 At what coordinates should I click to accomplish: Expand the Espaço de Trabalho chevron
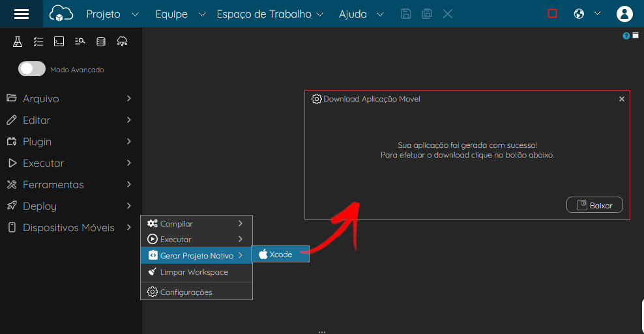319,15
